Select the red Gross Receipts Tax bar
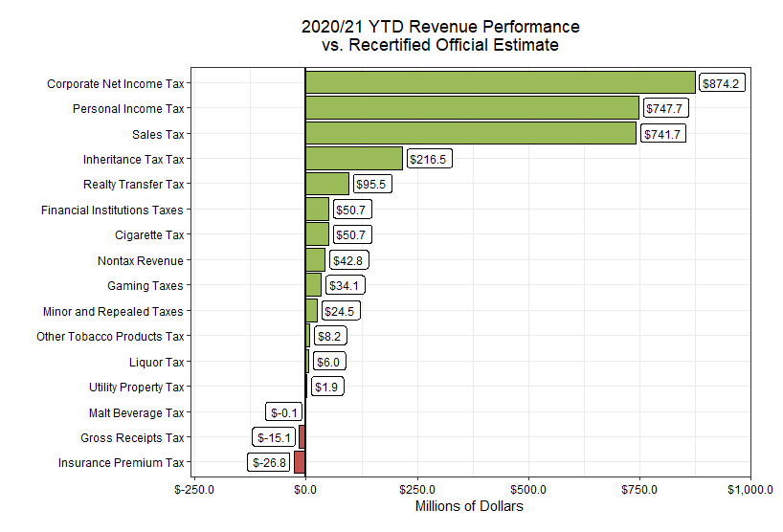 (302, 437)
